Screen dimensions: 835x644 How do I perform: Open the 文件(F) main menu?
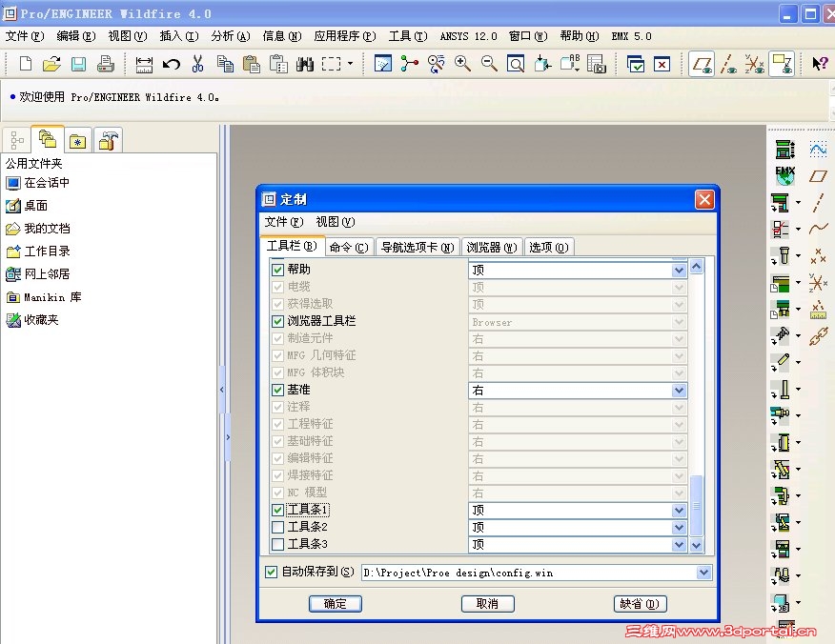(25, 36)
